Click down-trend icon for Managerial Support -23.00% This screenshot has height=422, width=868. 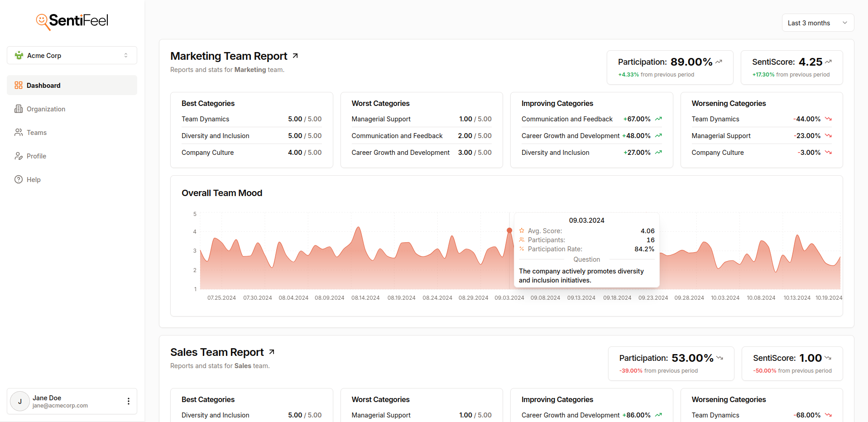click(828, 135)
